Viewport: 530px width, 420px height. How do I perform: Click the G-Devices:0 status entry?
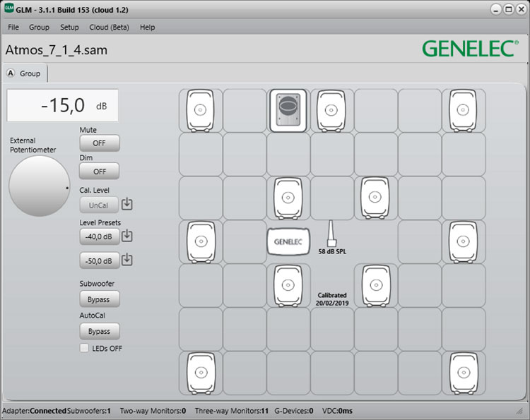(294, 411)
